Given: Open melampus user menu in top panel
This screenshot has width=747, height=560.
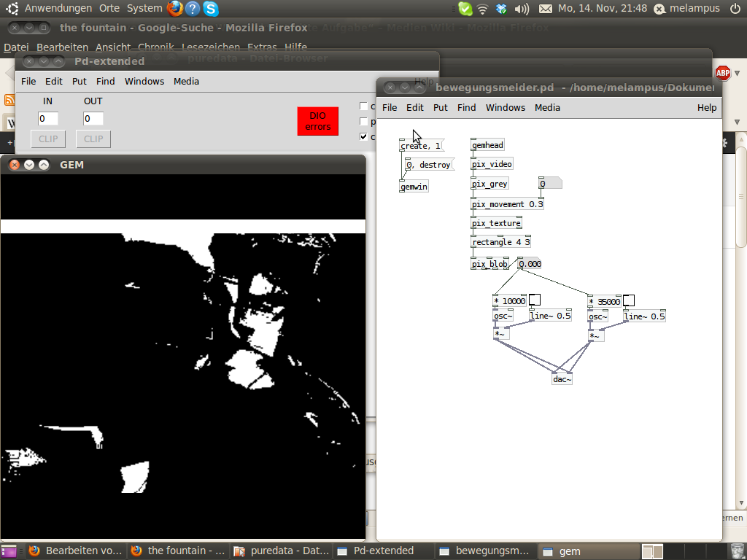Looking at the screenshot, I should [687, 8].
